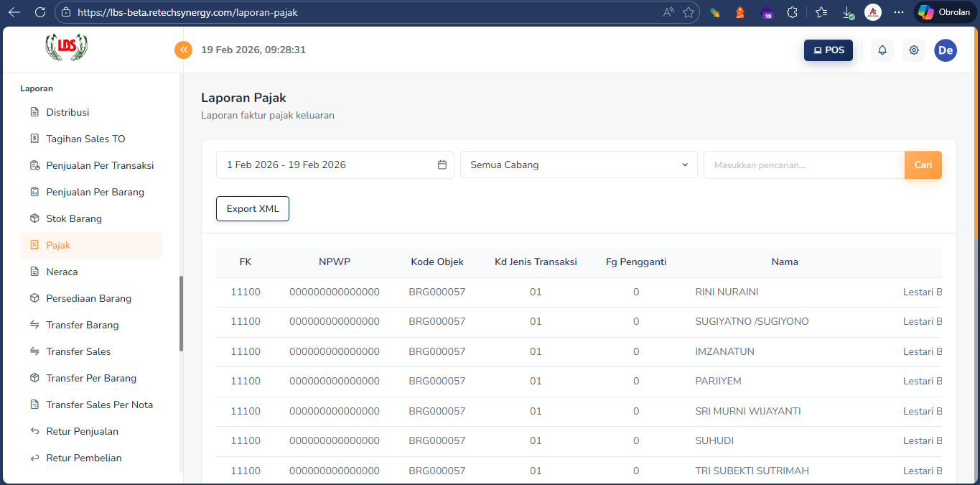The image size is (980, 485).
Task: Click the browser address bar URL
Action: [x=187, y=12]
